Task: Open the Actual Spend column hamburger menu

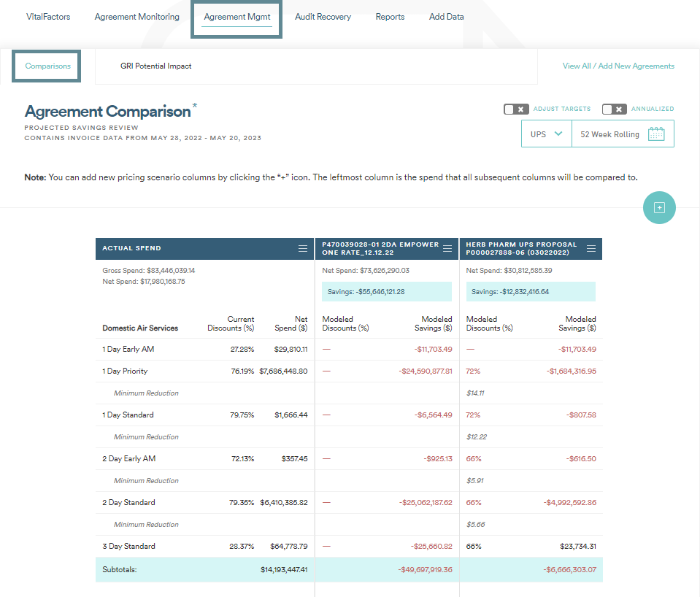Action: (302, 248)
